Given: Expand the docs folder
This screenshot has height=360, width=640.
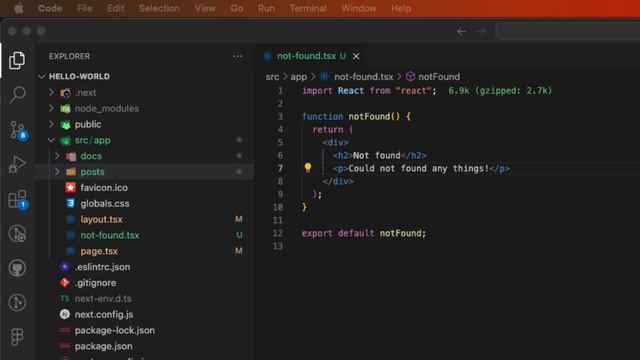Looking at the screenshot, I should pos(57,156).
